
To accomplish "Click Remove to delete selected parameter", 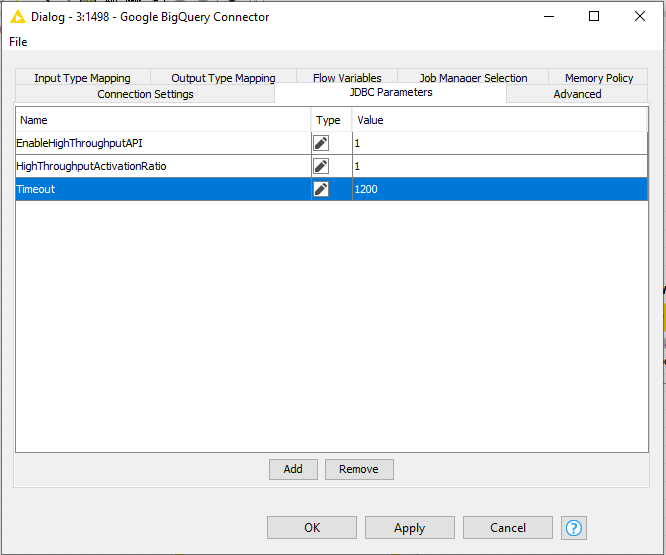I will click(x=359, y=469).
